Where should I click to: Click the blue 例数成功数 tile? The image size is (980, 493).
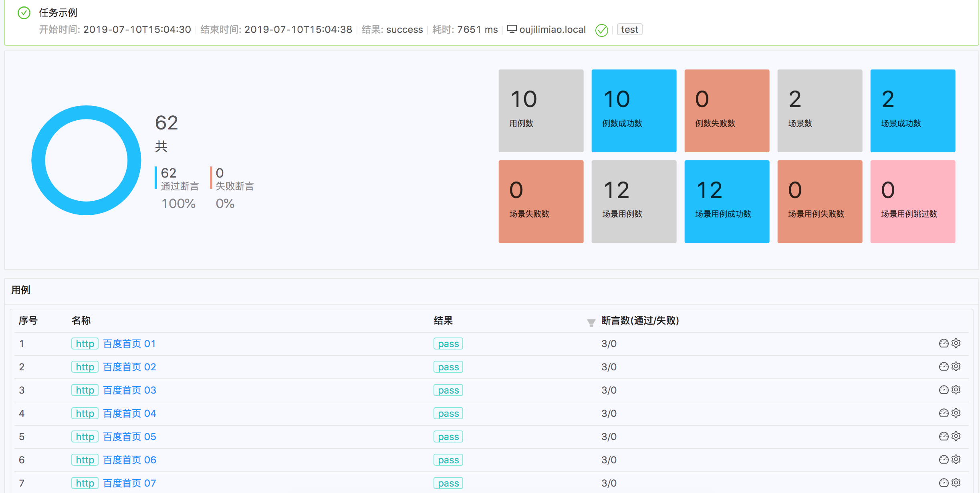[634, 111]
